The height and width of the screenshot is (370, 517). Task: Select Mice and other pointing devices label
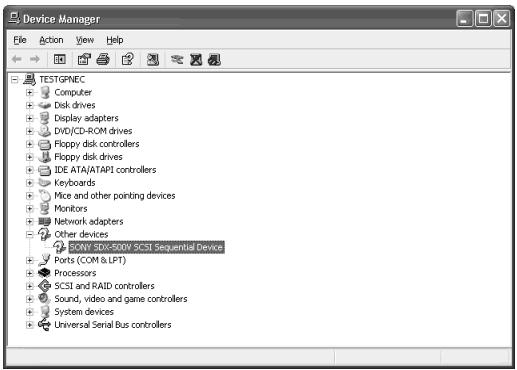click(x=115, y=196)
